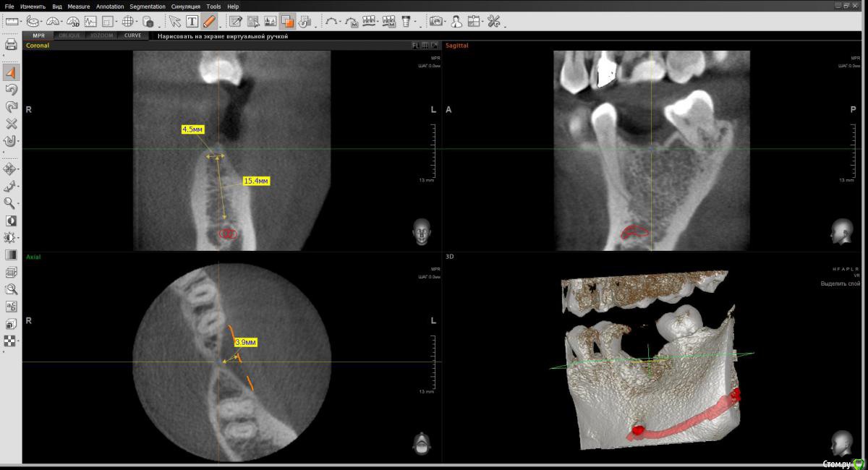Viewport: 868px width, 470px height.
Task: Toggle the invert contrast icon in sidebar
Action: [x=11, y=221]
